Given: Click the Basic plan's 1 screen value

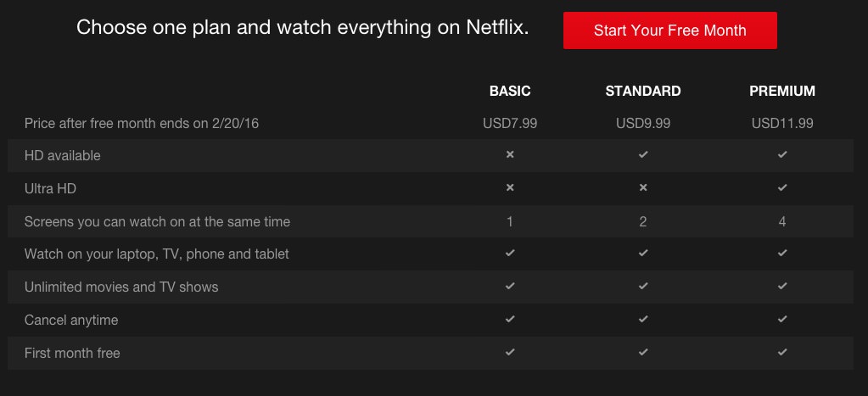Looking at the screenshot, I should (510, 221).
